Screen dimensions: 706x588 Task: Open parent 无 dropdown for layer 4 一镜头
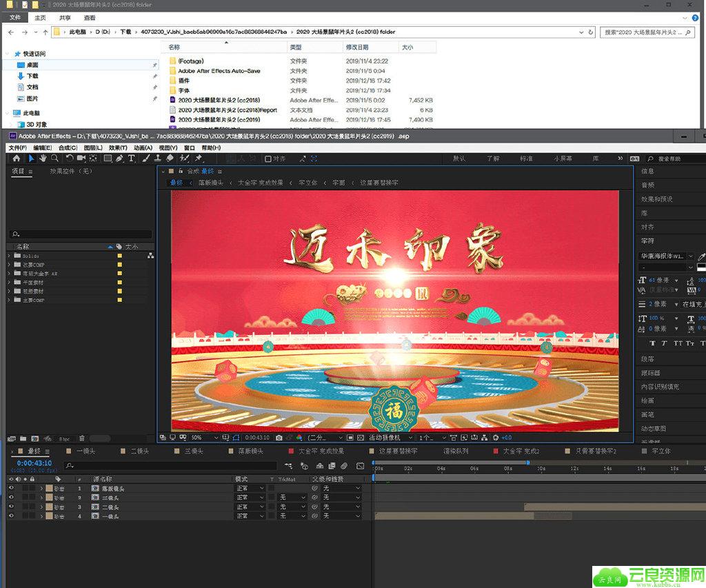coord(341,516)
